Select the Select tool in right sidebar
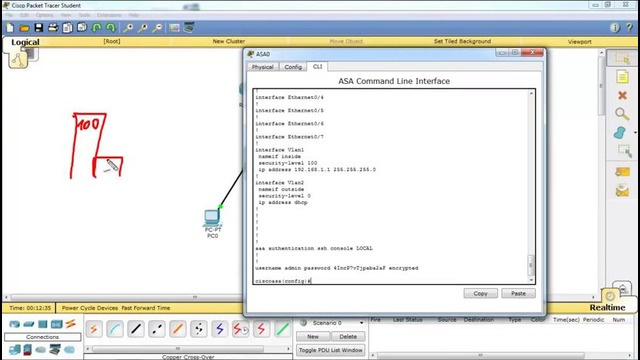The height and width of the screenshot is (360, 640). click(x=622, y=58)
